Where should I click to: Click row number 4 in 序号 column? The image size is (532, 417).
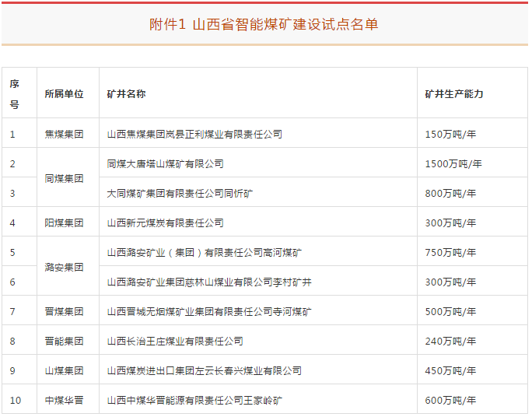pos(12,223)
